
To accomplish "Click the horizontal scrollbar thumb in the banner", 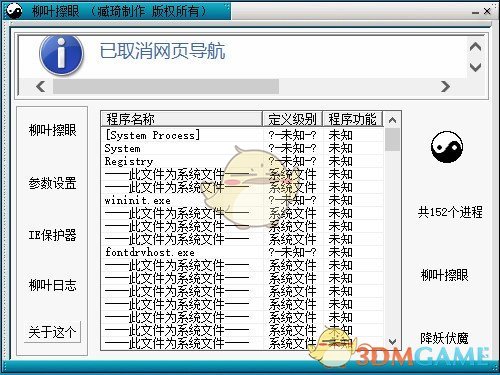I will 166,86.
